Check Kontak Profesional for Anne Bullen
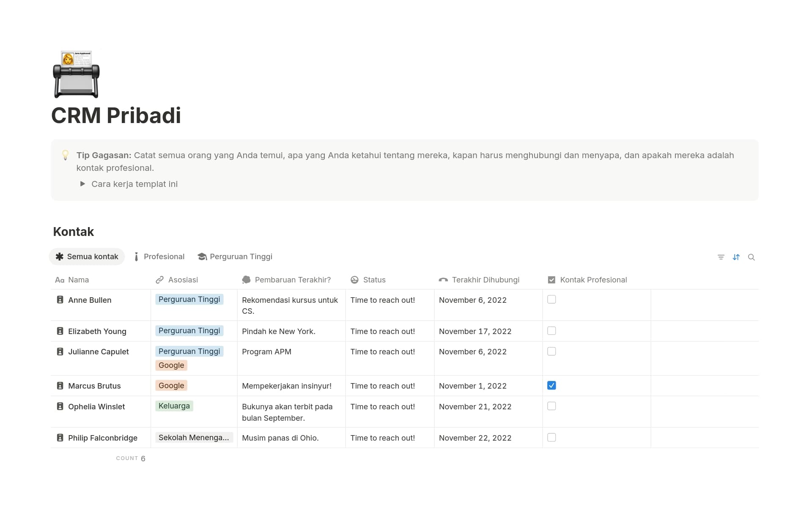812x507 pixels. (551, 299)
